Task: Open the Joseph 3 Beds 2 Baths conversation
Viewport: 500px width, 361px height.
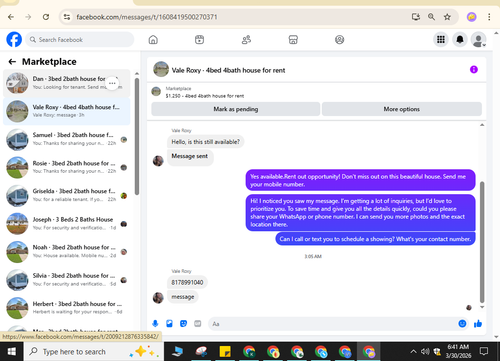Action: click(67, 223)
